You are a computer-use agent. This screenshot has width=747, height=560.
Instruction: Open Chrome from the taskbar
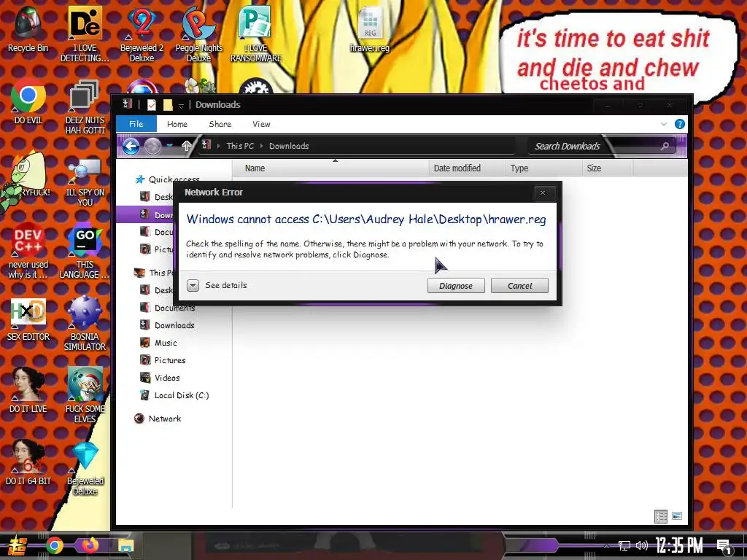tap(54, 545)
